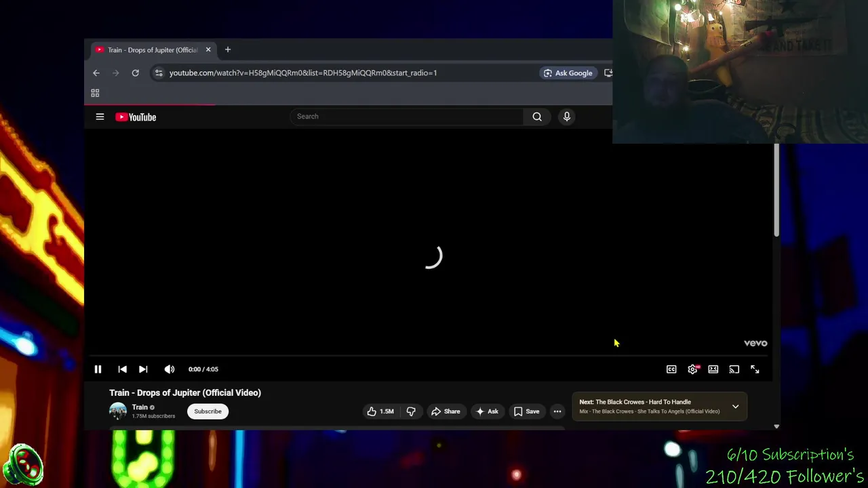Cast video to a TV
Screen dimensions: 868x488
click(x=734, y=369)
